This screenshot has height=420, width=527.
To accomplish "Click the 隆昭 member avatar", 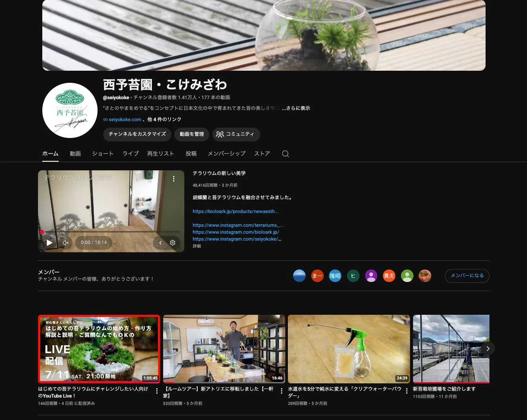I will (x=335, y=276).
